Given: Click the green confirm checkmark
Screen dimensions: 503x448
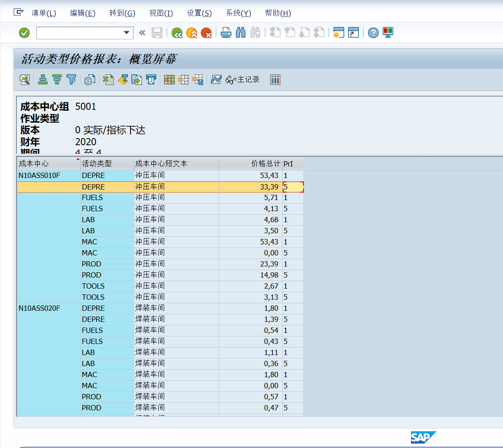Looking at the screenshot, I should 24,33.
